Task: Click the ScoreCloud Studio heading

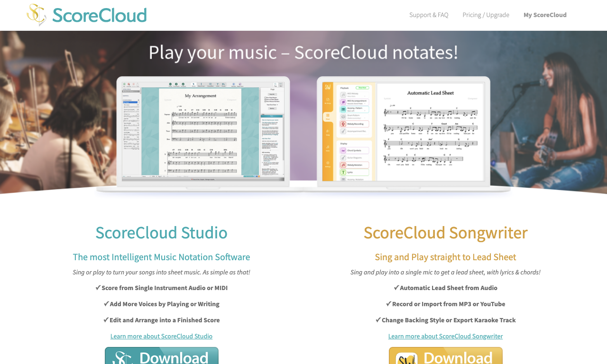Action: (161, 233)
